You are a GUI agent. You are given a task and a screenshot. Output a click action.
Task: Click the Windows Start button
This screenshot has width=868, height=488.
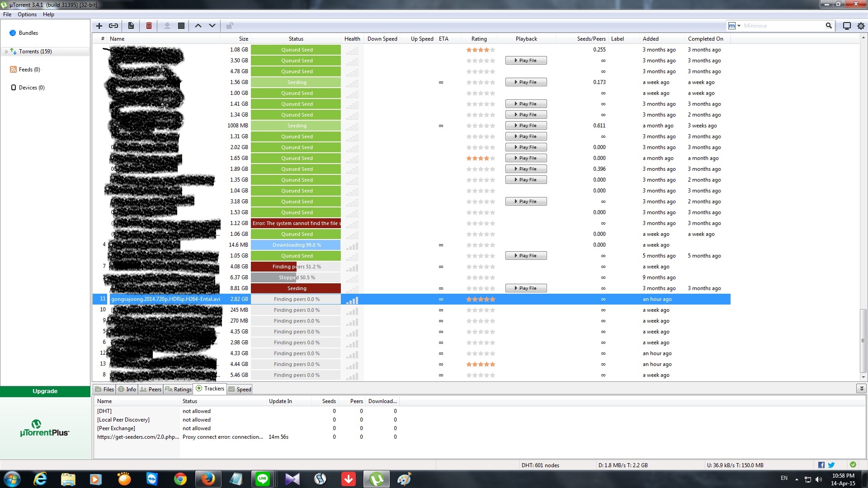(12, 479)
